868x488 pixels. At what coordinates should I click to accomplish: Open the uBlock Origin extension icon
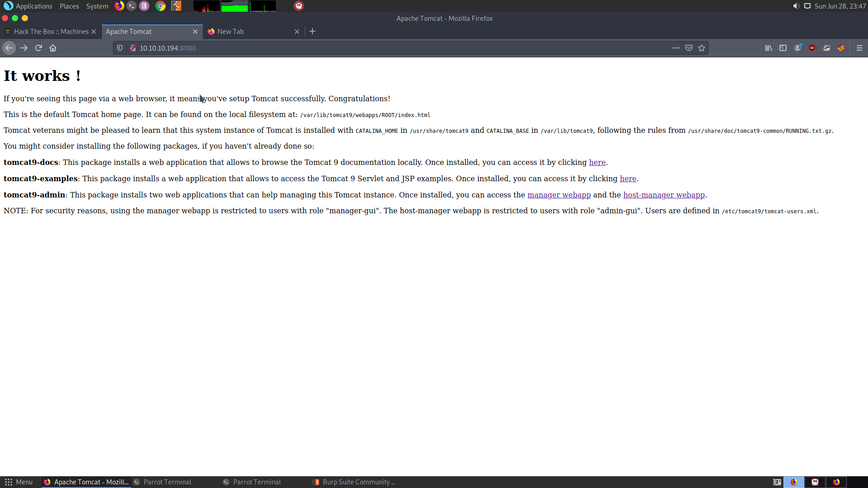[812, 48]
